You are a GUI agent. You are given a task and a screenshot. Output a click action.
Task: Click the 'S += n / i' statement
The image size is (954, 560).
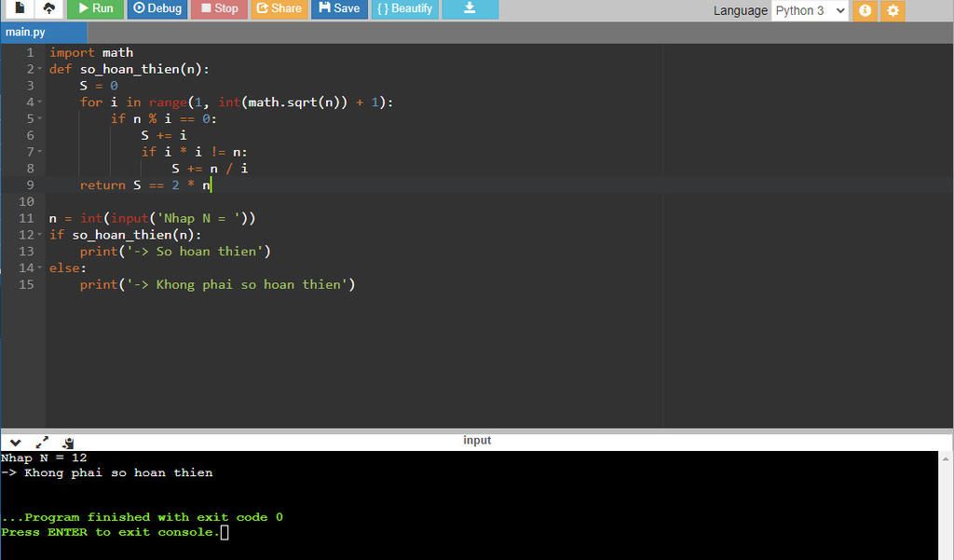pyautogui.click(x=210, y=169)
